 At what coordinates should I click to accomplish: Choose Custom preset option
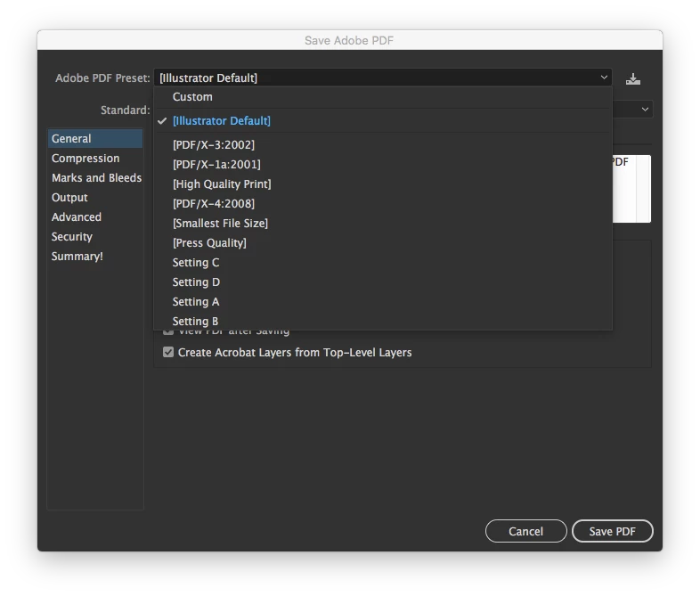click(383, 97)
